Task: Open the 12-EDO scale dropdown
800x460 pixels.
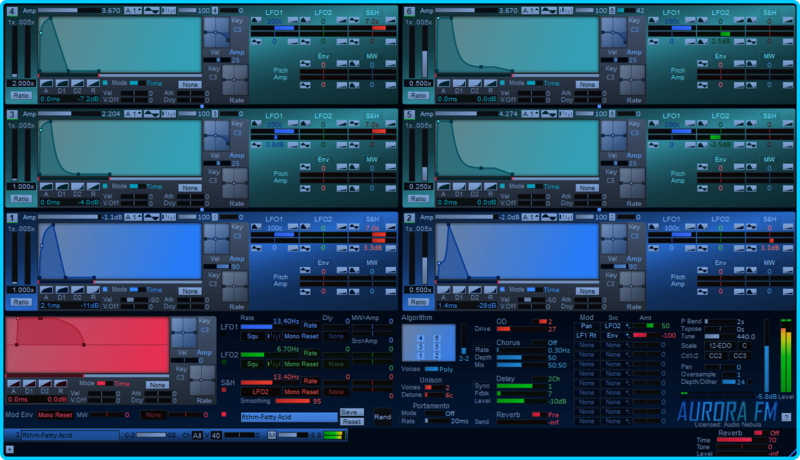Action: click(720, 345)
